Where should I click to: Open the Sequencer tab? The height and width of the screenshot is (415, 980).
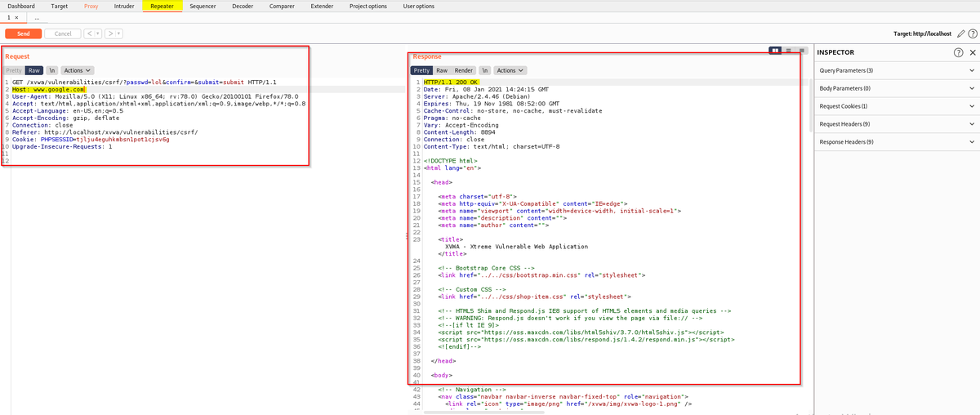(203, 6)
